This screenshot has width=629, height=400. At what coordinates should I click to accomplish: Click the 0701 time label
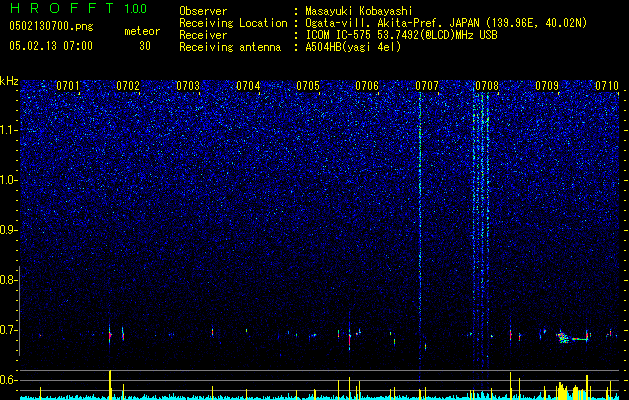click(x=68, y=86)
